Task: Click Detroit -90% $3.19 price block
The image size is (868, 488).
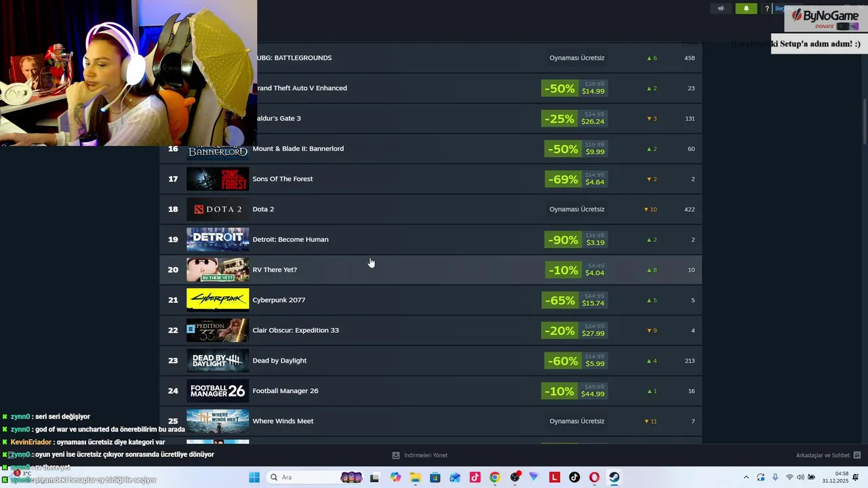Action: coord(576,240)
